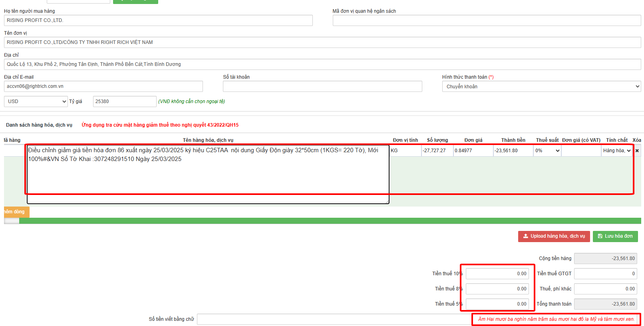Click the item description text area

[208, 176]
